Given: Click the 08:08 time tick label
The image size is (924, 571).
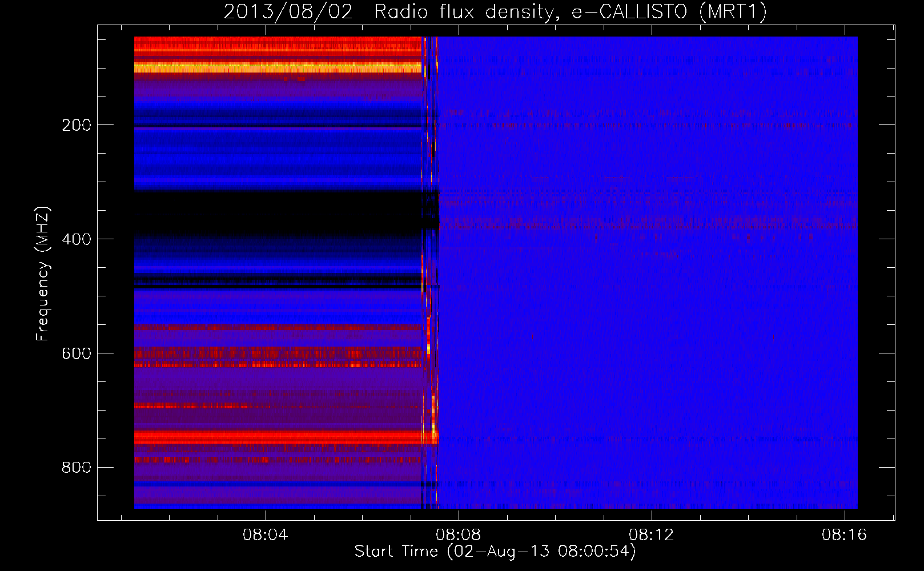Looking at the screenshot, I should click(x=458, y=535).
